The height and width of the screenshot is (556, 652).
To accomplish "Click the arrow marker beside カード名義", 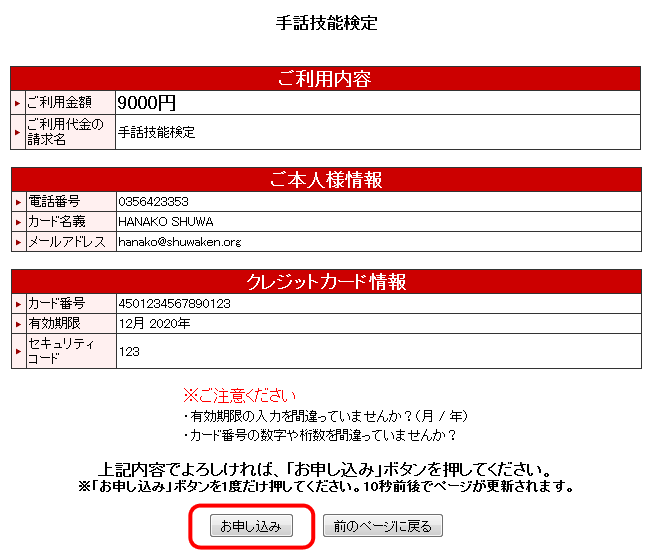I will 18,222.
